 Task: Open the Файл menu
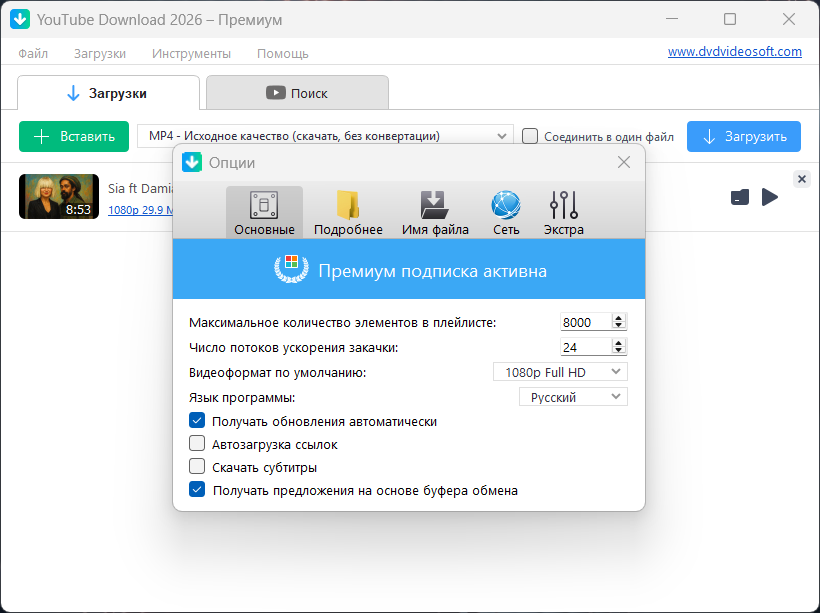[33, 53]
